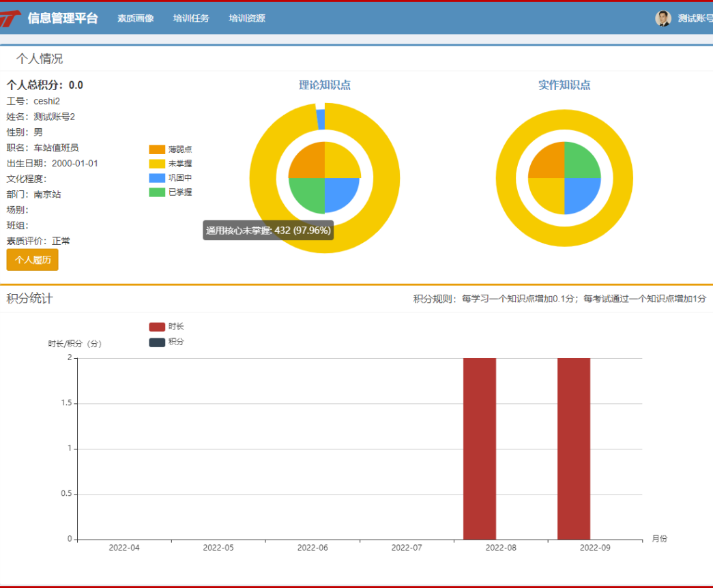Open the 培训任务 menu item

coord(191,18)
